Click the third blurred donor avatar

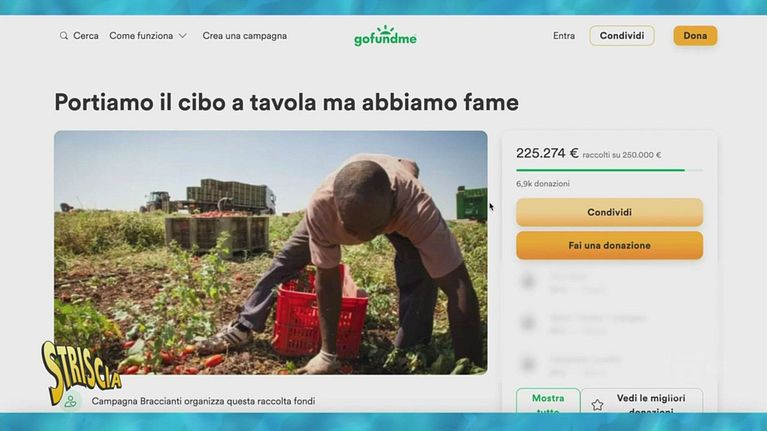coord(528,364)
